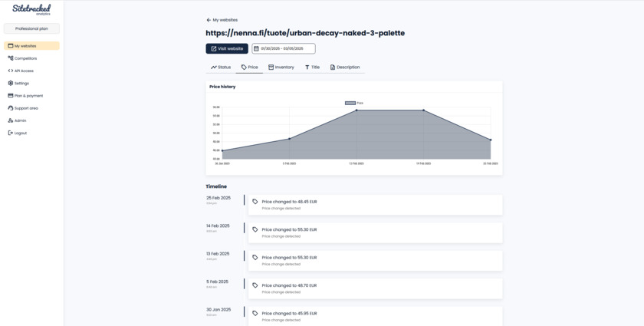Click 13 Feb 'Price changed to 55.30 EUR' entry
Image resolution: width=644 pixels, height=326 pixels.
pos(375,261)
